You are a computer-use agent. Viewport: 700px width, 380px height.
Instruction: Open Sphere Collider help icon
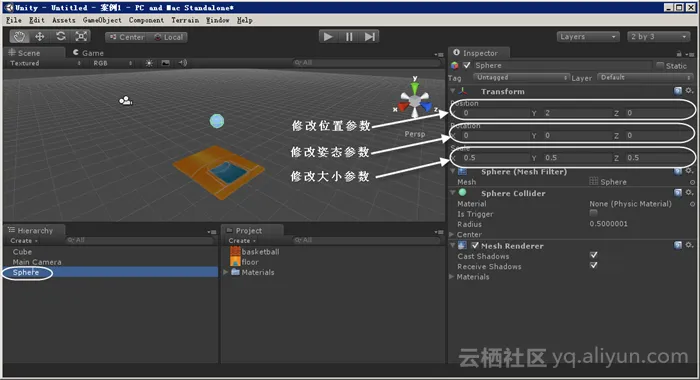[x=678, y=193]
